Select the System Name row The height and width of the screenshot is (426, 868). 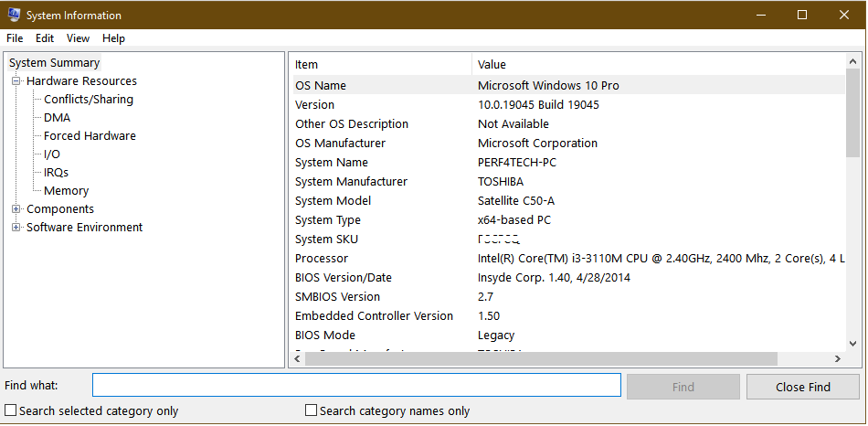point(568,163)
